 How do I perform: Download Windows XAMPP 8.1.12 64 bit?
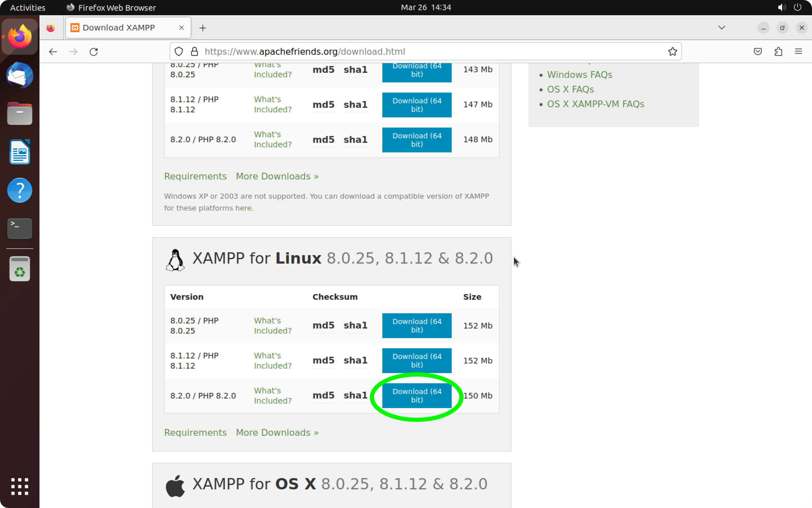tap(417, 105)
